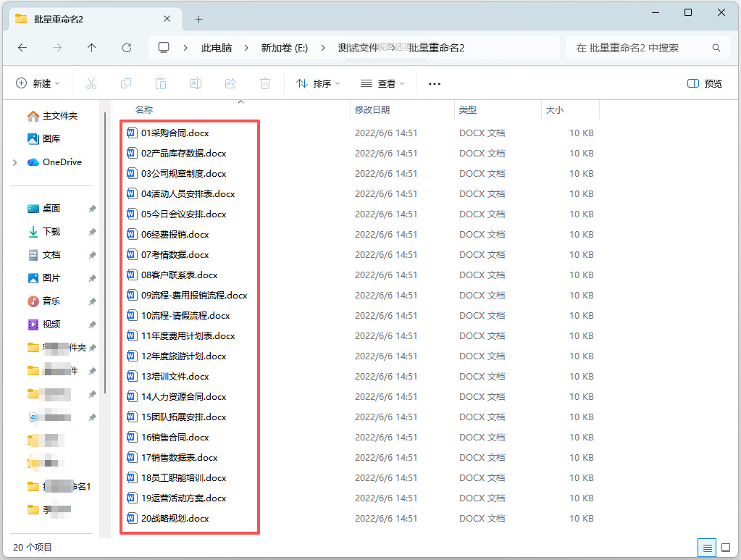
Task: Go back with the left arrow
Action: 22,48
